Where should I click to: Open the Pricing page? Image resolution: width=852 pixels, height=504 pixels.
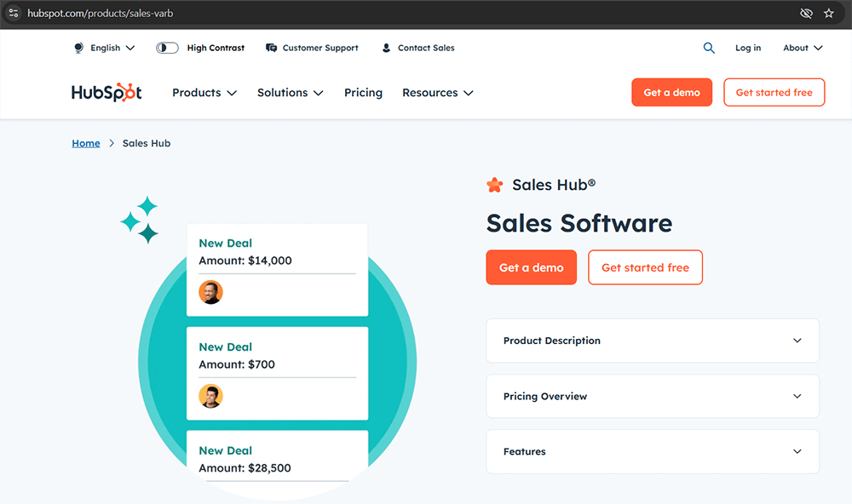click(x=363, y=93)
